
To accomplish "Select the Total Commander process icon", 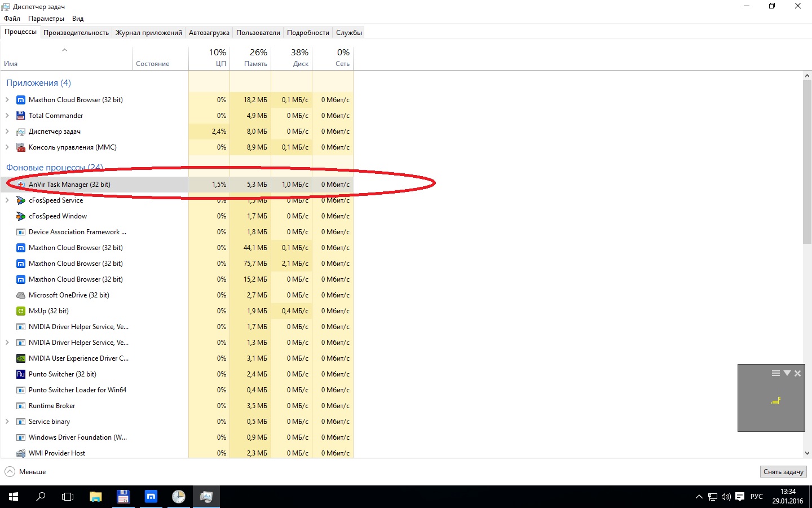I will pos(21,116).
